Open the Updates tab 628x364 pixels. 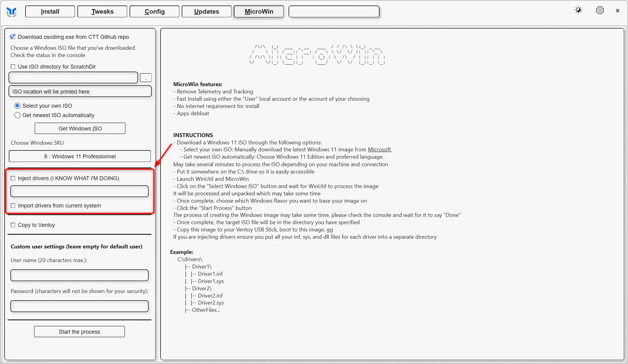[207, 11]
